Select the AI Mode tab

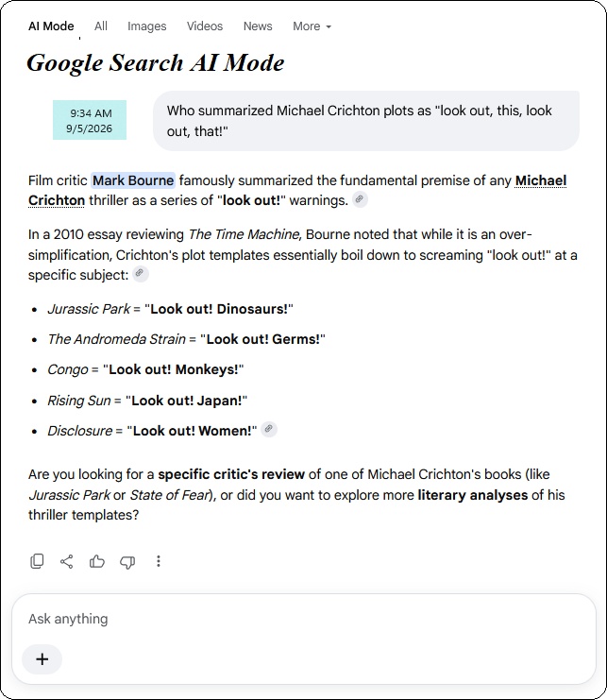tap(51, 26)
